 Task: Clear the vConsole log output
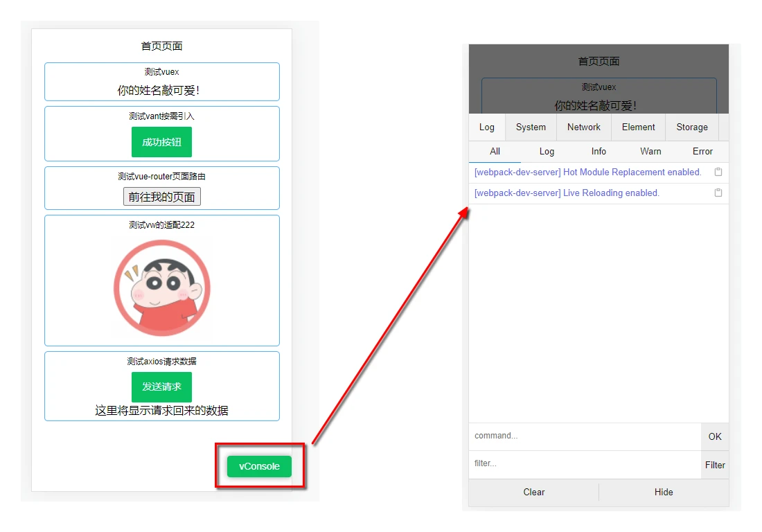pyautogui.click(x=534, y=492)
